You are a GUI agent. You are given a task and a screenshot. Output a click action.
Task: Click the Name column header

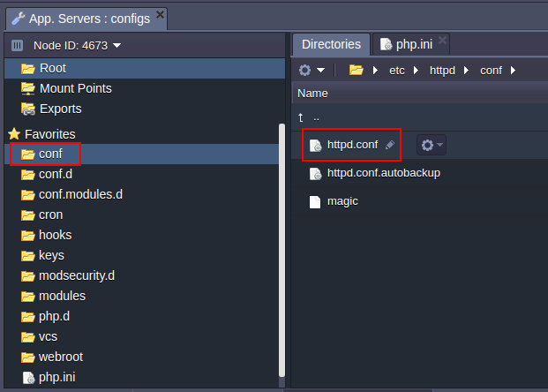click(313, 93)
